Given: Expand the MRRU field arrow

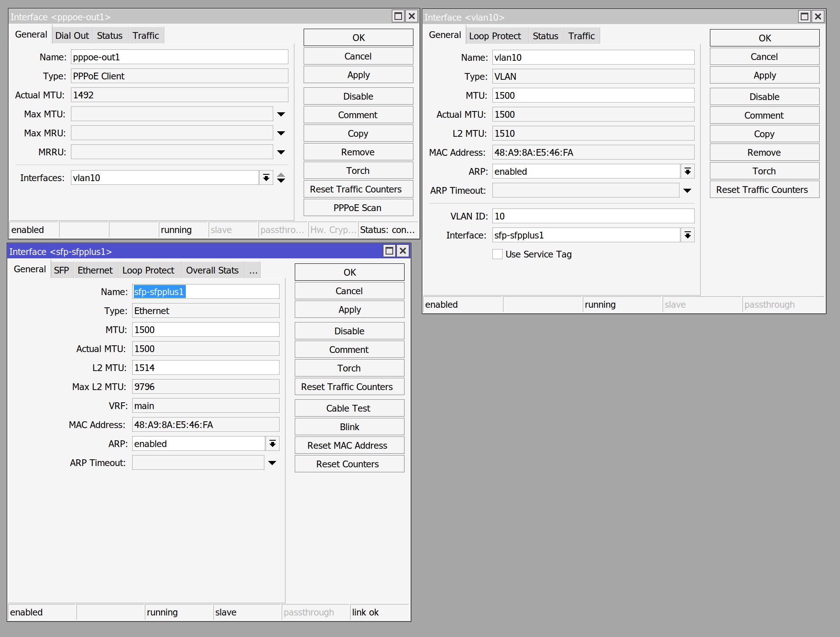Looking at the screenshot, I should coord(281,152).
